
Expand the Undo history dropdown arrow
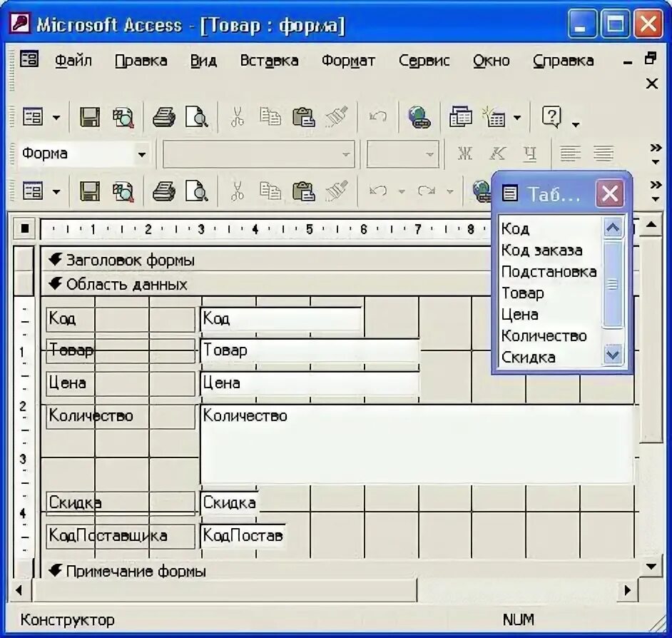(402, 191)
